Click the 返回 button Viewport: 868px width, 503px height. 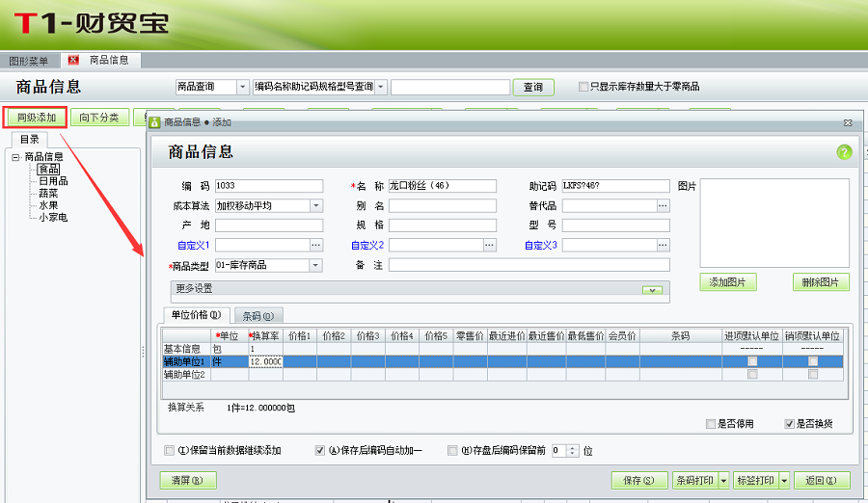coord(822,481)
